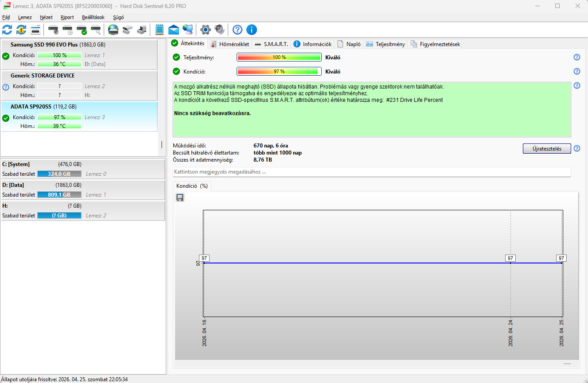This screenshot has width=588, height=383.
Task: Click the Kondíció 97 % gradient bar
Action: click(279, 71)
